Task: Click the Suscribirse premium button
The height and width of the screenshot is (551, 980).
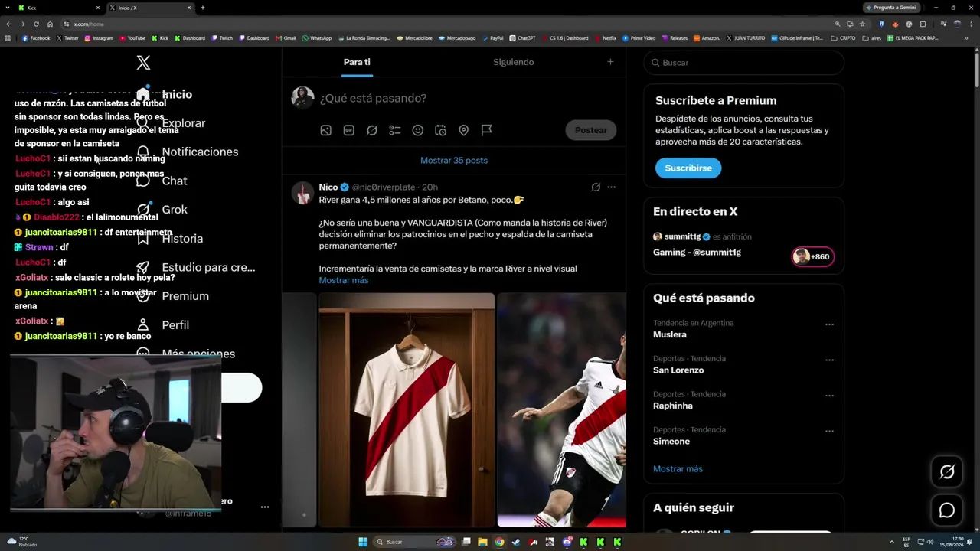Action: [x=688, y=168]
